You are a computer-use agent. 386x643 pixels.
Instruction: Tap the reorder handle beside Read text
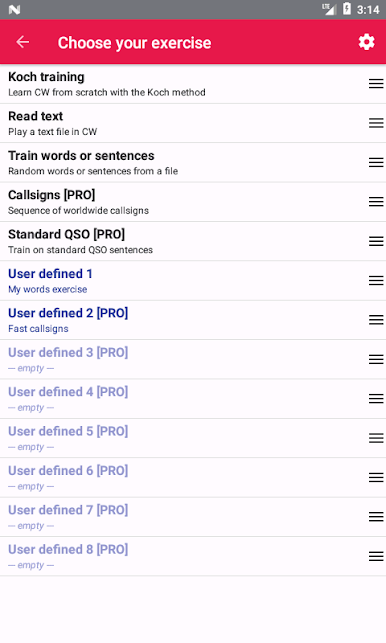pyautogui.click(x=376, y=123)
